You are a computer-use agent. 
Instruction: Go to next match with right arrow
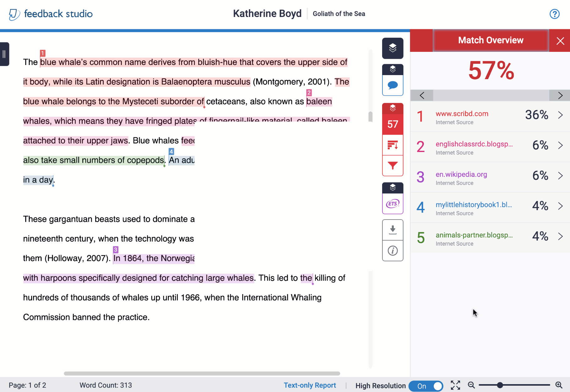coord(560,95)
